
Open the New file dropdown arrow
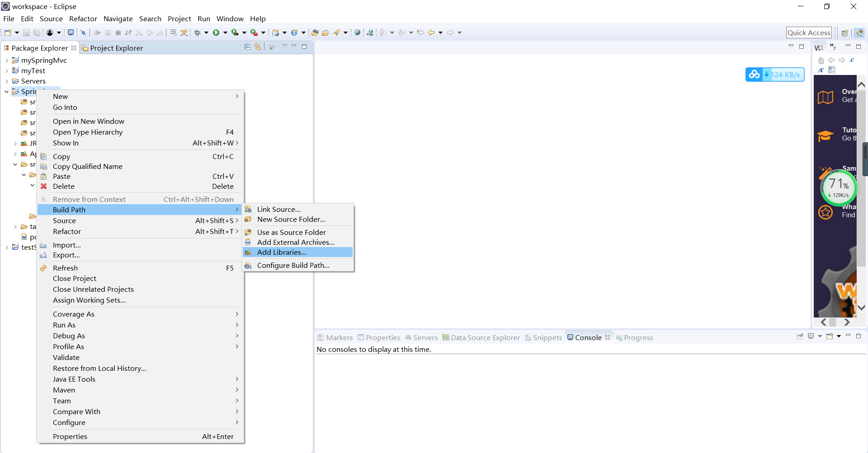click(17, 33)
